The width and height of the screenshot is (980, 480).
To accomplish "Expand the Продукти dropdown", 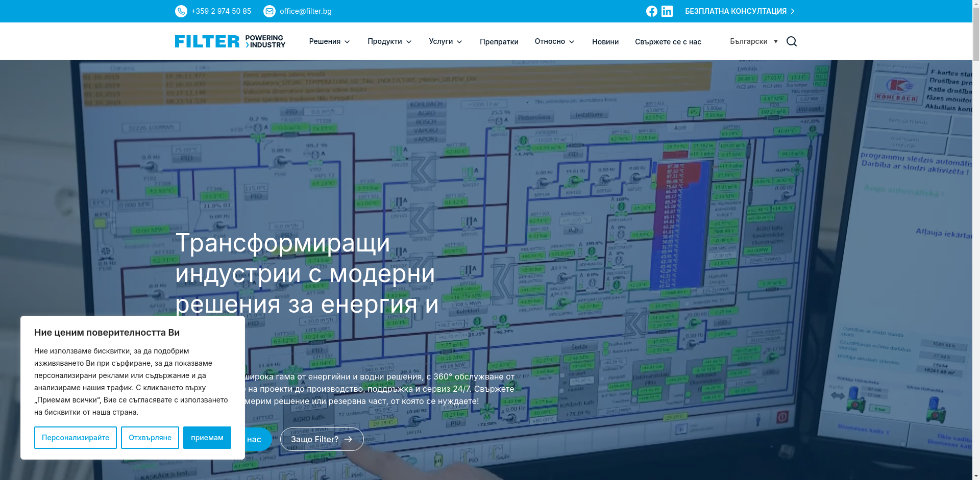I will coord(389,41).
